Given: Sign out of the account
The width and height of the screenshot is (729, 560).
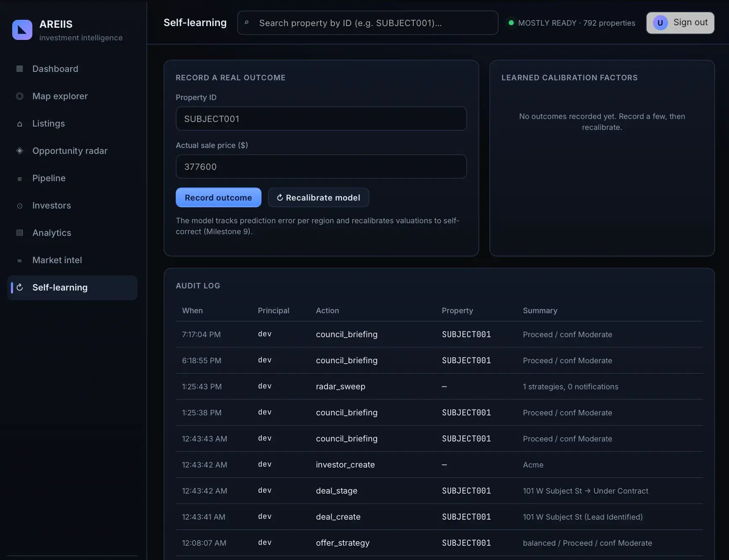Looking at the screenshot, I should click(x=680, y=23).
